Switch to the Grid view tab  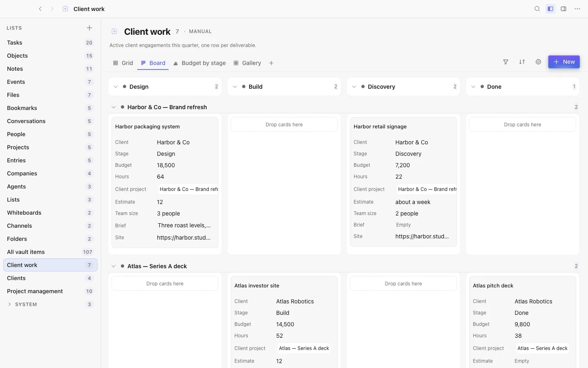tap(123, 63)
